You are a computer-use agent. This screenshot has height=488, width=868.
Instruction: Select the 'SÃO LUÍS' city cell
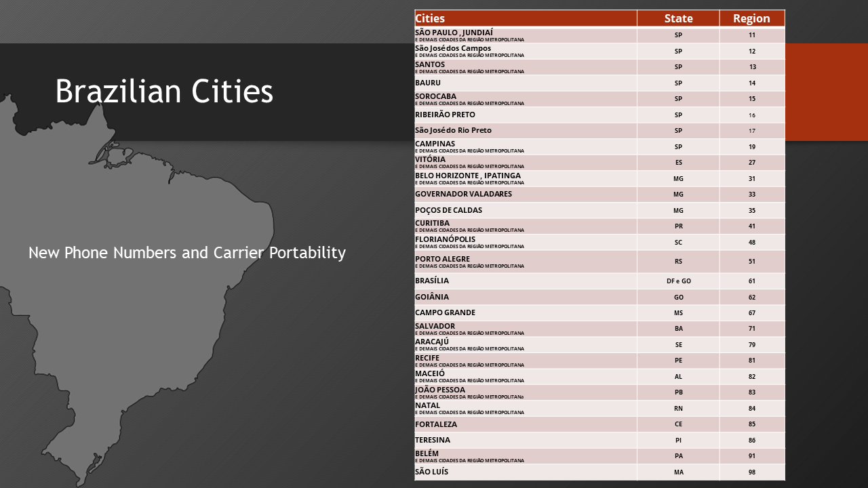tap(525, 472)
